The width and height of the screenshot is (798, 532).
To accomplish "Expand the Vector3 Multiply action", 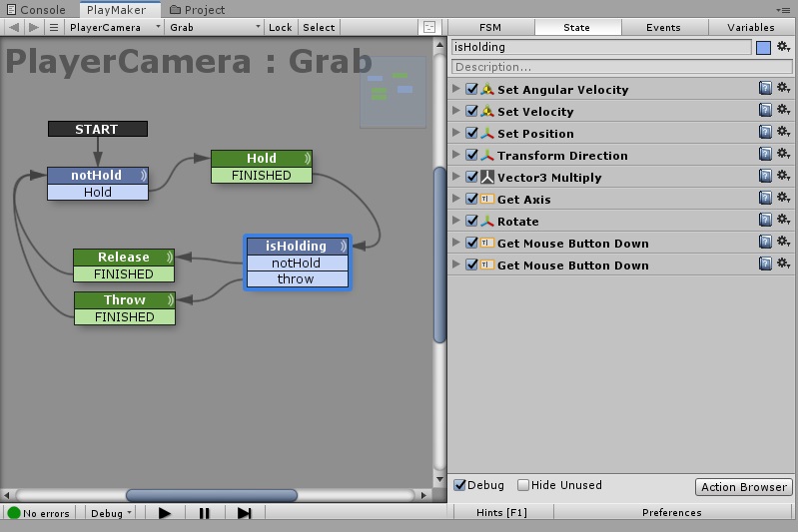I will tap(456, 176).
